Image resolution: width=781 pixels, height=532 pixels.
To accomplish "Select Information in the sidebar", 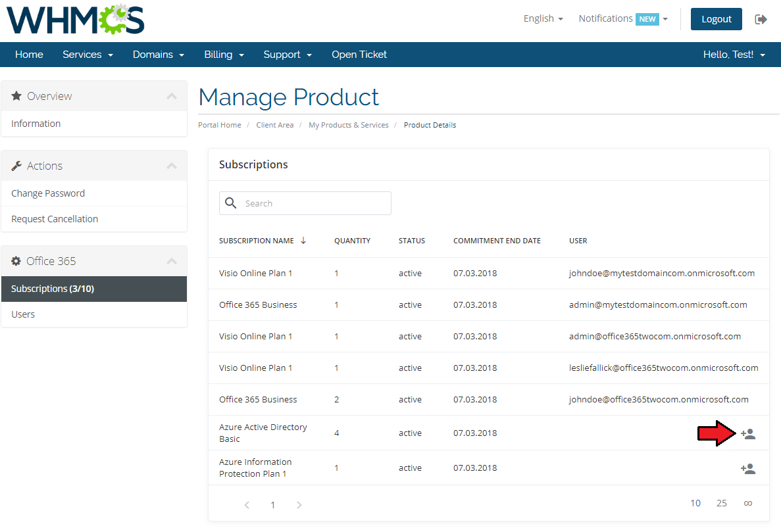I will (94, 124).
